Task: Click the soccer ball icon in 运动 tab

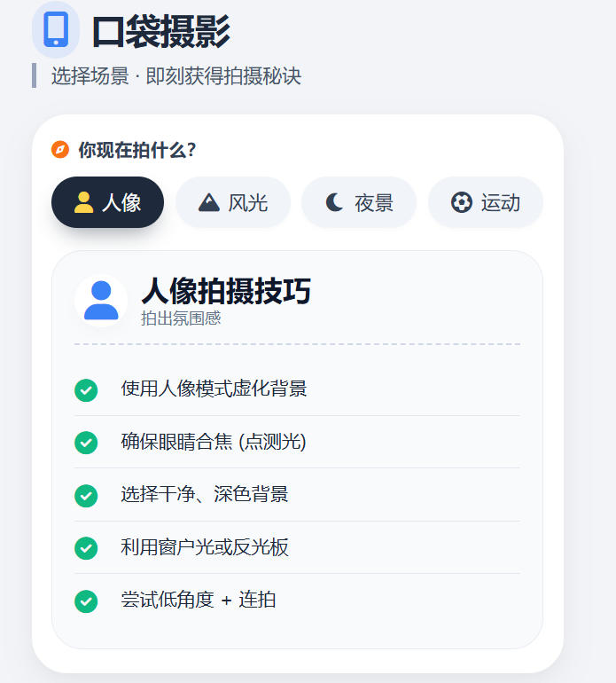Action: coord(461,203)
